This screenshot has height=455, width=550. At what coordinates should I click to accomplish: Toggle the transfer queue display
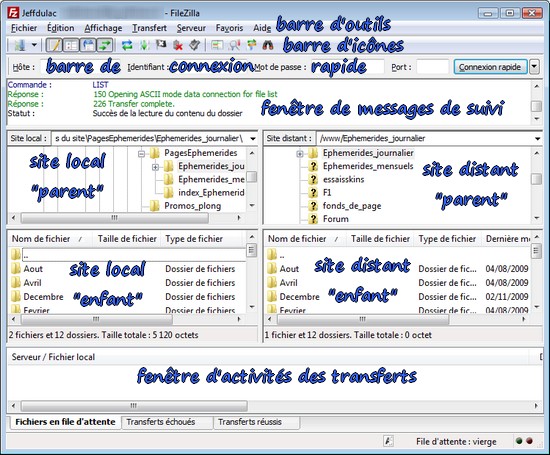point(105,45)
